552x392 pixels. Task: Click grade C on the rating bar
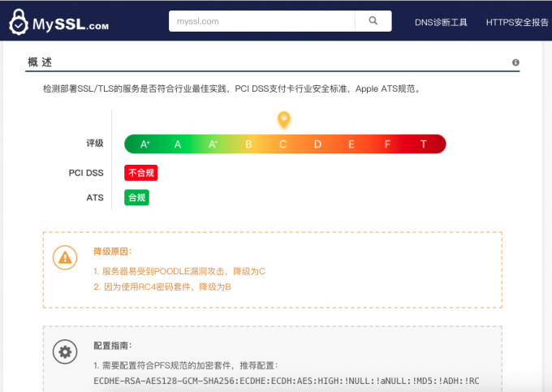282,144
